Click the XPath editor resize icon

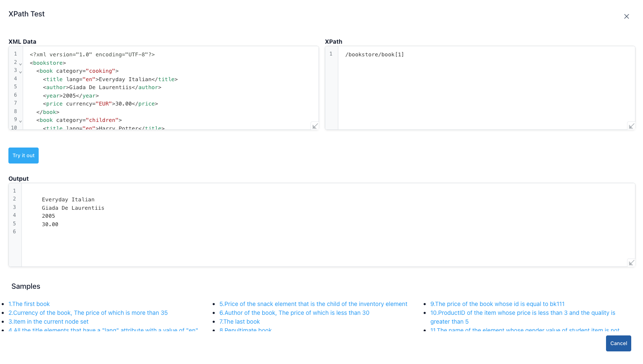pyautogui.click(x=631, y=126)
